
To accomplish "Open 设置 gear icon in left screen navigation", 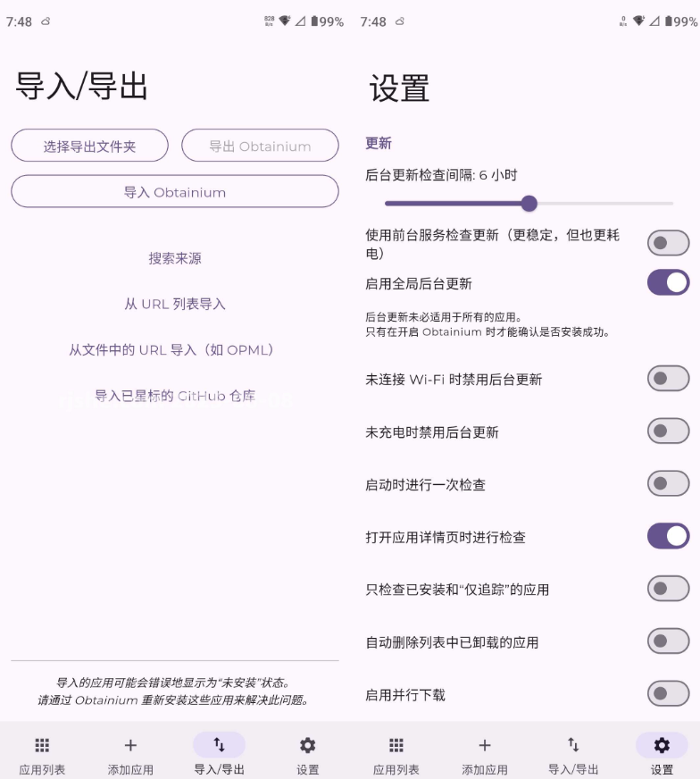I will 307,745.
